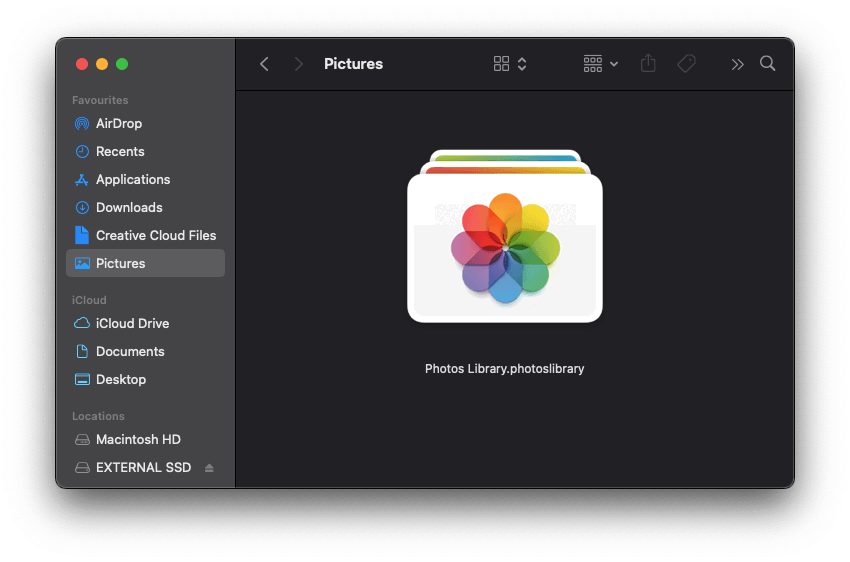Select EXTERNAL SSD in Locations
Screen dimensions: 850x562
142,468
